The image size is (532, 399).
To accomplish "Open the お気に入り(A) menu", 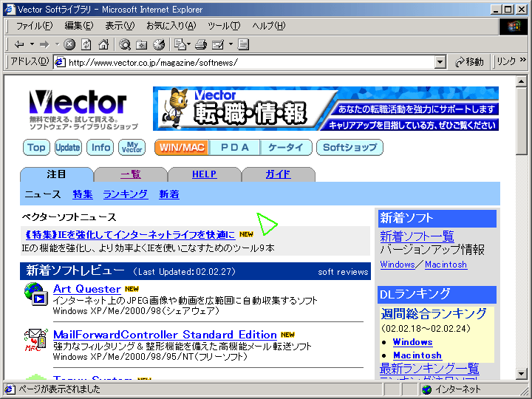I will coord(171,26).
